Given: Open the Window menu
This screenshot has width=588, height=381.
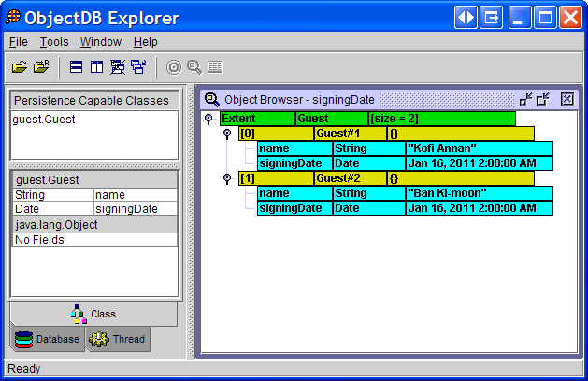Looking at the screenshot, I should 101,42.
